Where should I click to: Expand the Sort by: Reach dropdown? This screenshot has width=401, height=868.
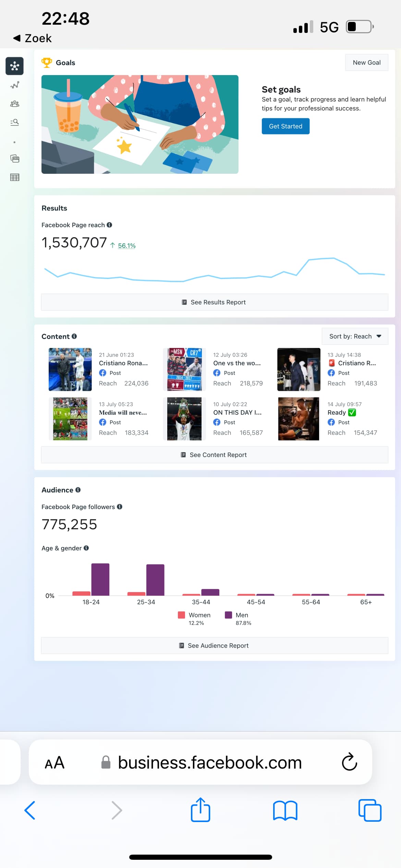[x=355, y=336]
